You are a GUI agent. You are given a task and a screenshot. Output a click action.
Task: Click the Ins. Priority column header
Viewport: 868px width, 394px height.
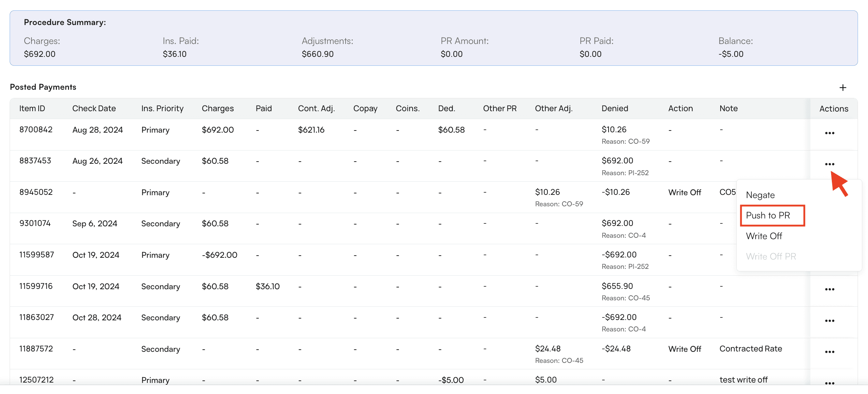click(x=162, y=109)
